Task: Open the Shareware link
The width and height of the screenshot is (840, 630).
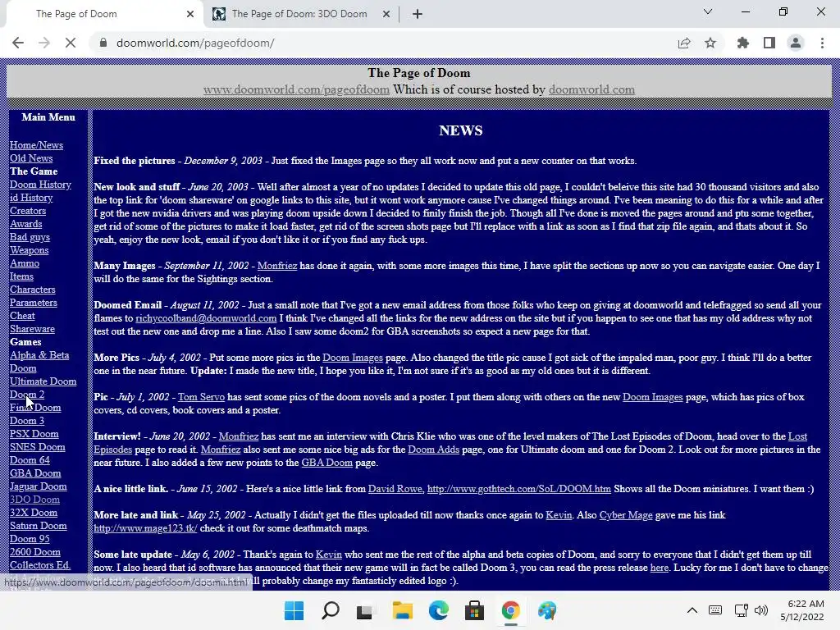Action: click(32, 329)
